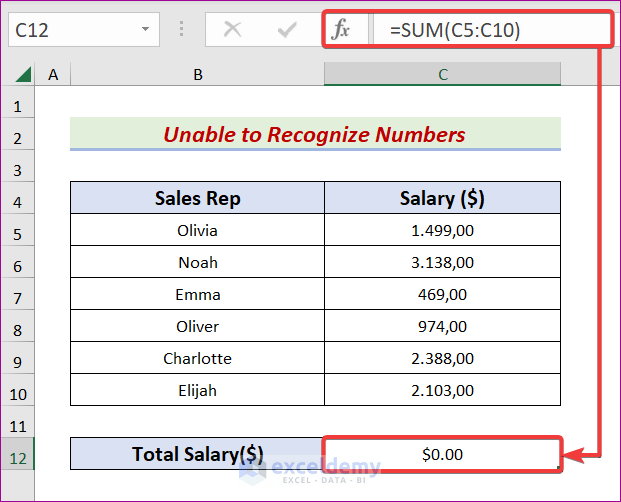Click the Sales Rep header cell
The height and width of the screenshot is (502, 621).
click(197, 198)
